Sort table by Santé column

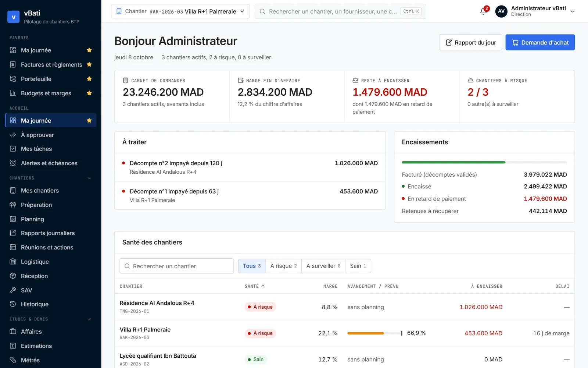pos(255,286)
